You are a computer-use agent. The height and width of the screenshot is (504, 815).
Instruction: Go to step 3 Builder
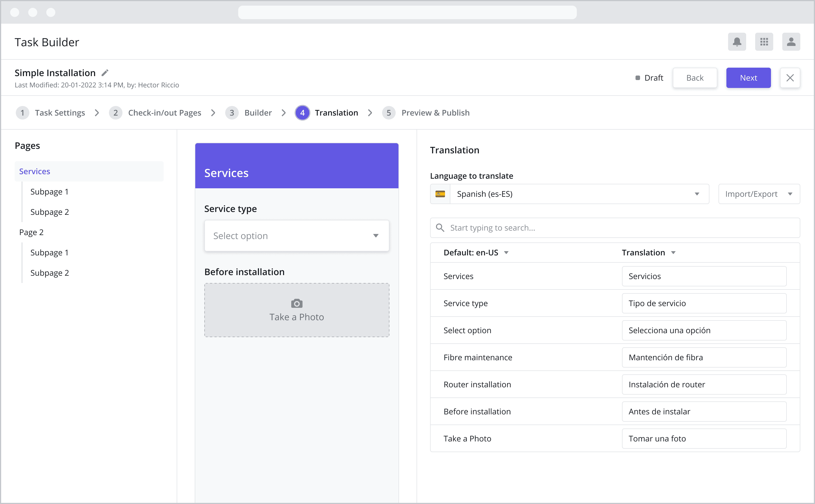coord(258,113)
